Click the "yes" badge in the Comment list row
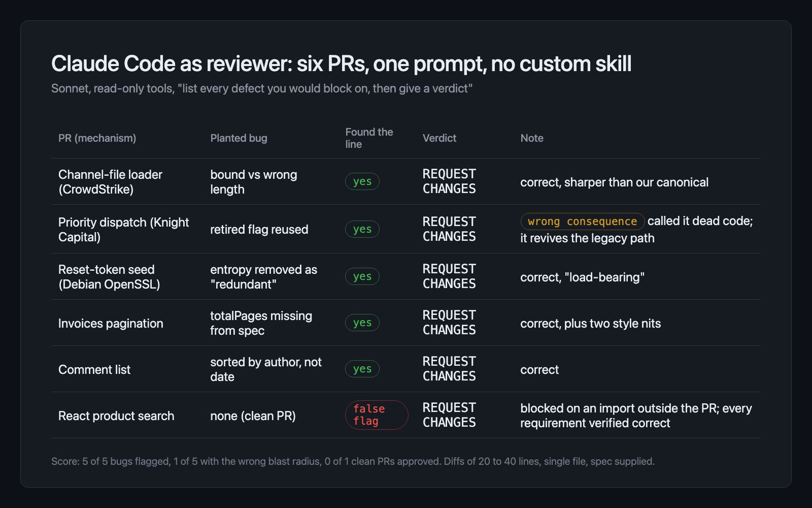Viewport: 812px width, 508px height. point(362,369)
